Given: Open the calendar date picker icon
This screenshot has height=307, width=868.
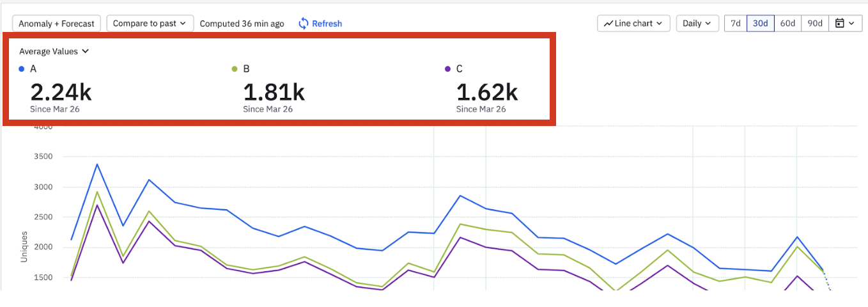Looking at the screenshot, I should coord(840,24).
